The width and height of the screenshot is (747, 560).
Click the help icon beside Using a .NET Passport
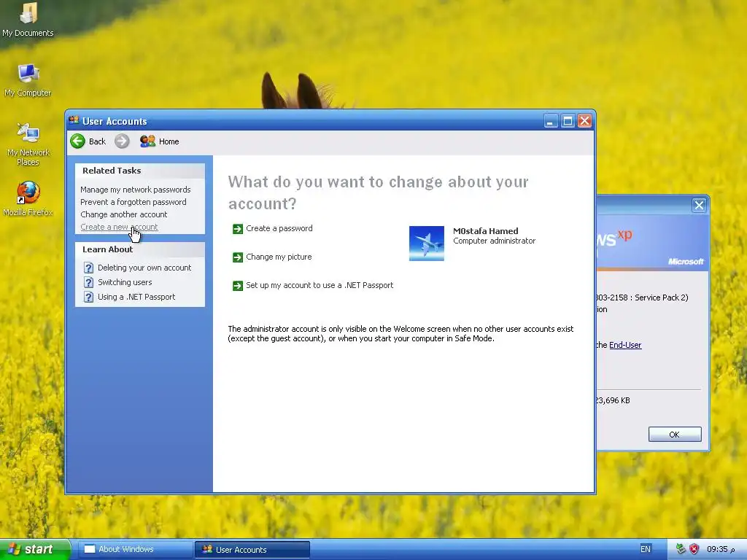click(x=88, y=297)
